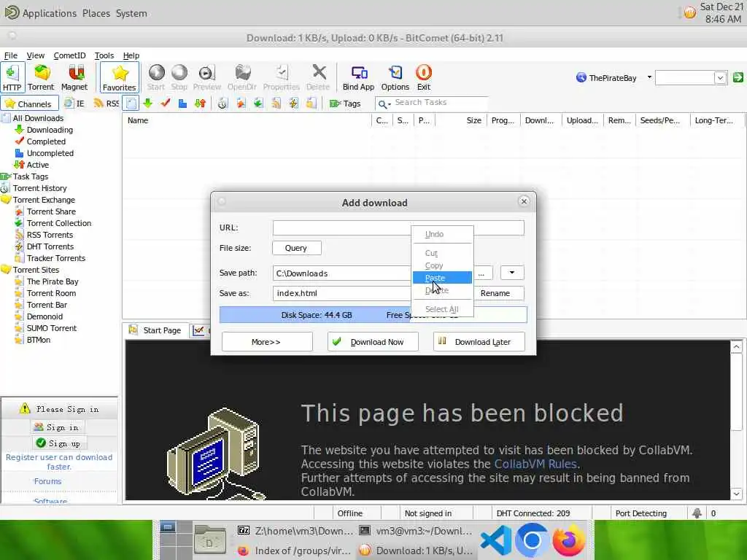Click into the URL input field
This screenshot has height=560, width=747.
point(398,227)
